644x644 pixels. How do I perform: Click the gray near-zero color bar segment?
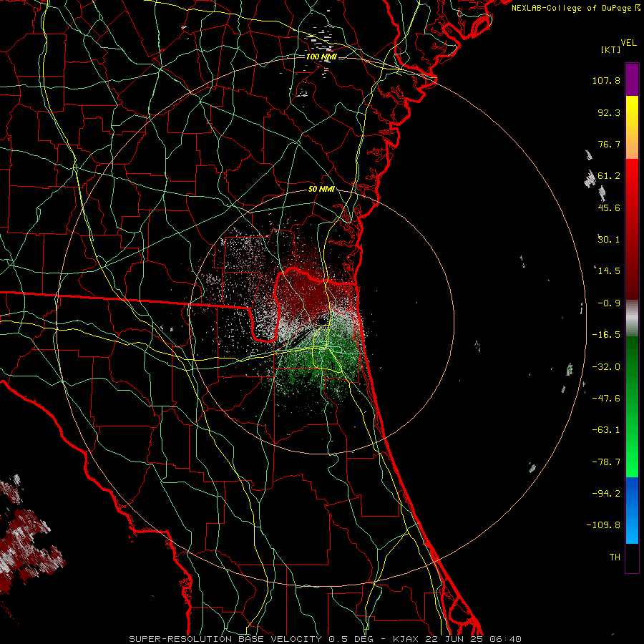click(632, 318)
